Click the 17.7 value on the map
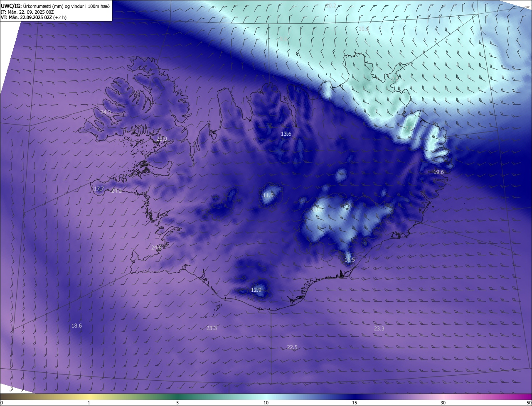 point(99,189)
